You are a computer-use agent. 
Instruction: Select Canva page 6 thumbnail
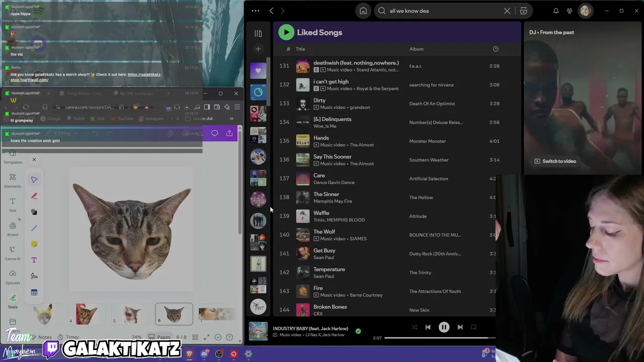tap(174, 314)
